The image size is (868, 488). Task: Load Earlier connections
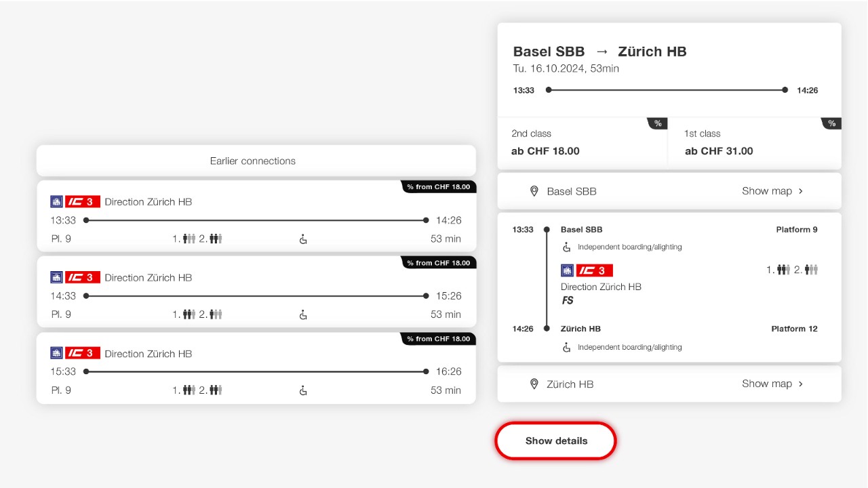coord(256,161)
